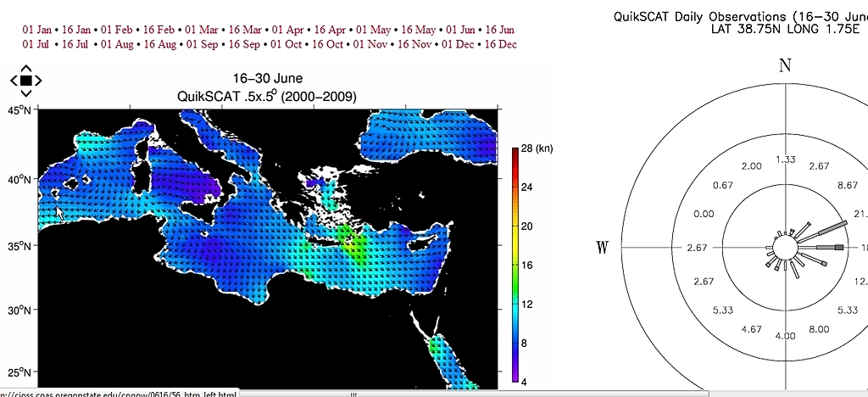Click the wind speed color scale bar
This screenshot has width=868, height=397.
pyautogui.click(x=515, y=265)
